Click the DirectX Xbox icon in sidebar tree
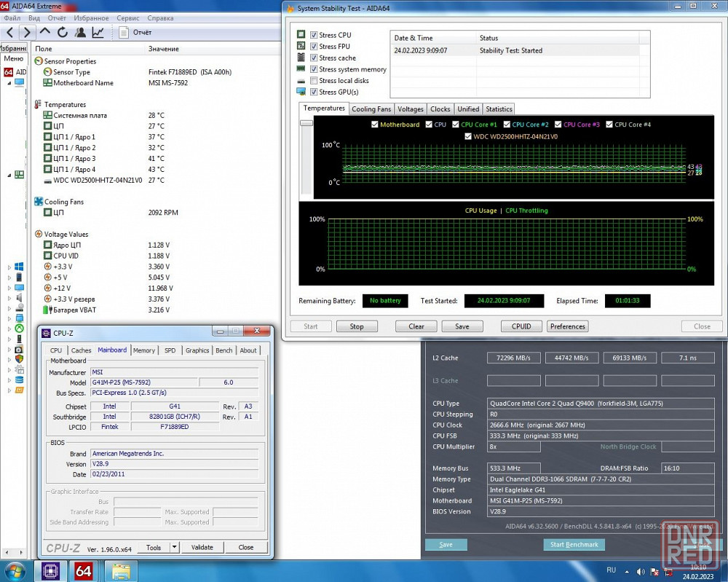 [x=19, y=329]
